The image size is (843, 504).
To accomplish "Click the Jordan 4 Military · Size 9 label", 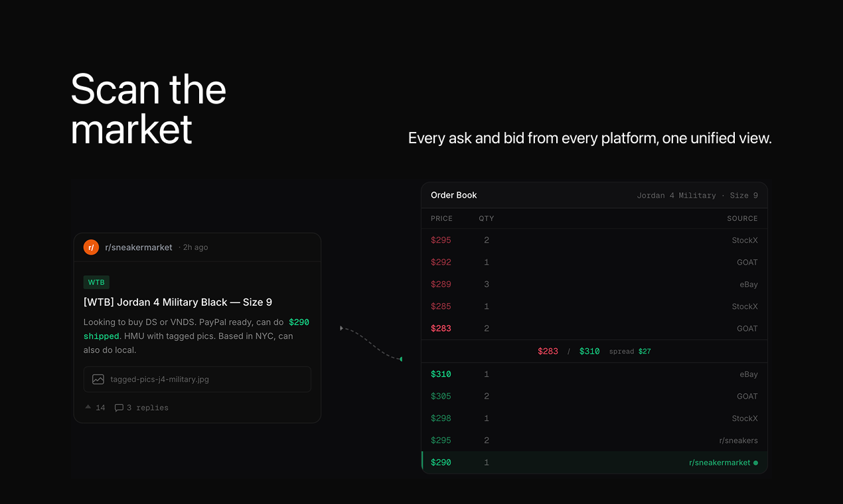I will (697, 195).
